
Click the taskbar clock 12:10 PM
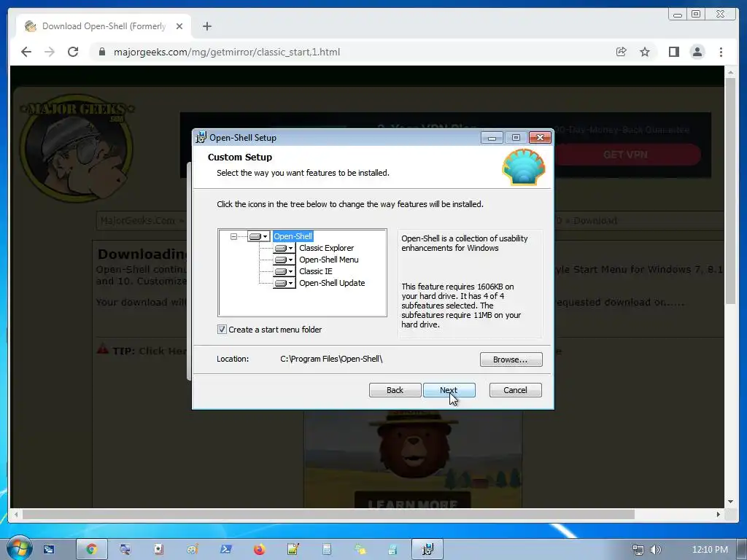710,550
